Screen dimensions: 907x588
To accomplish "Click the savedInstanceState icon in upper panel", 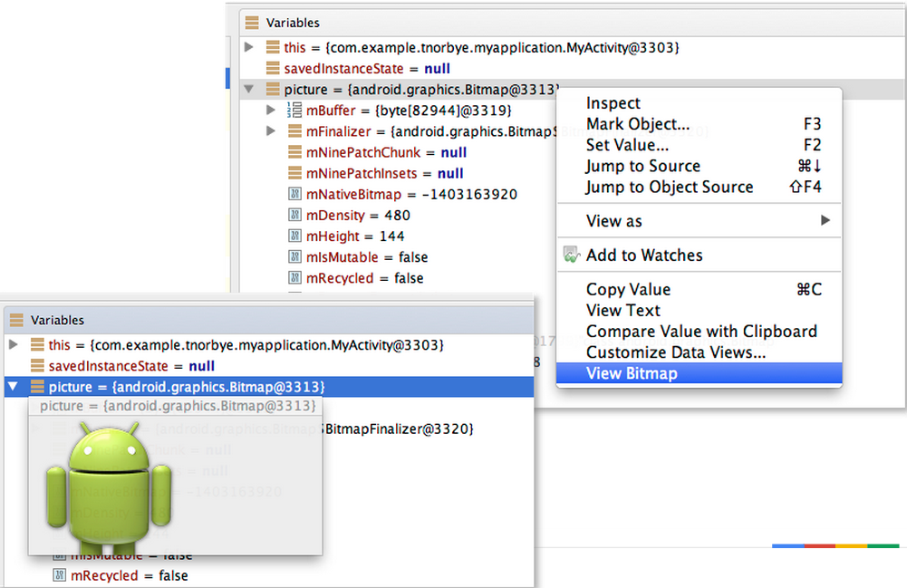I will (273, 68).
